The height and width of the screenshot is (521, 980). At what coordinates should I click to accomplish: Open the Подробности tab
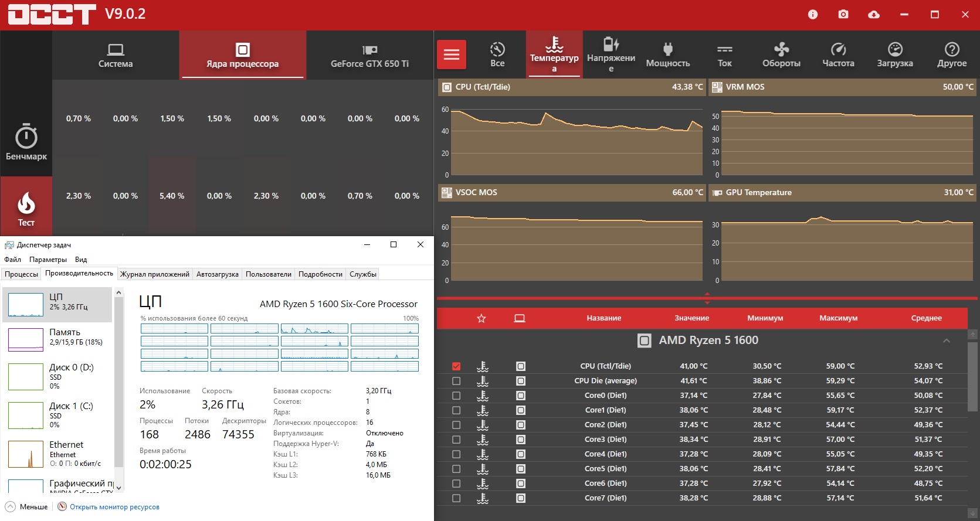tap(320, 274)
